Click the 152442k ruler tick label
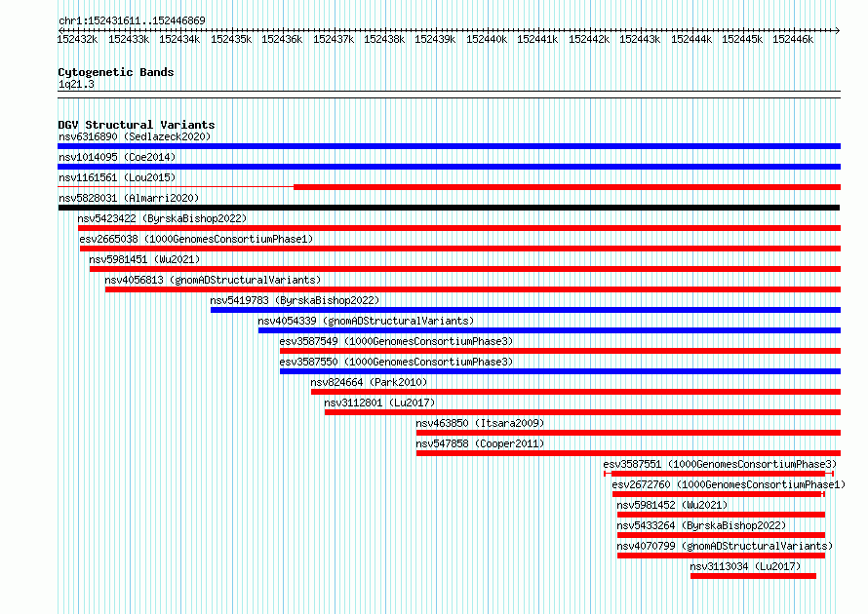 (589, 39)
